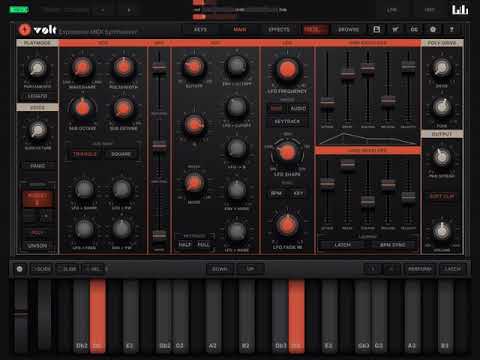Screen dimensions: 480x360
Task: Enable LFO BPM sync button
Action: 276,193
